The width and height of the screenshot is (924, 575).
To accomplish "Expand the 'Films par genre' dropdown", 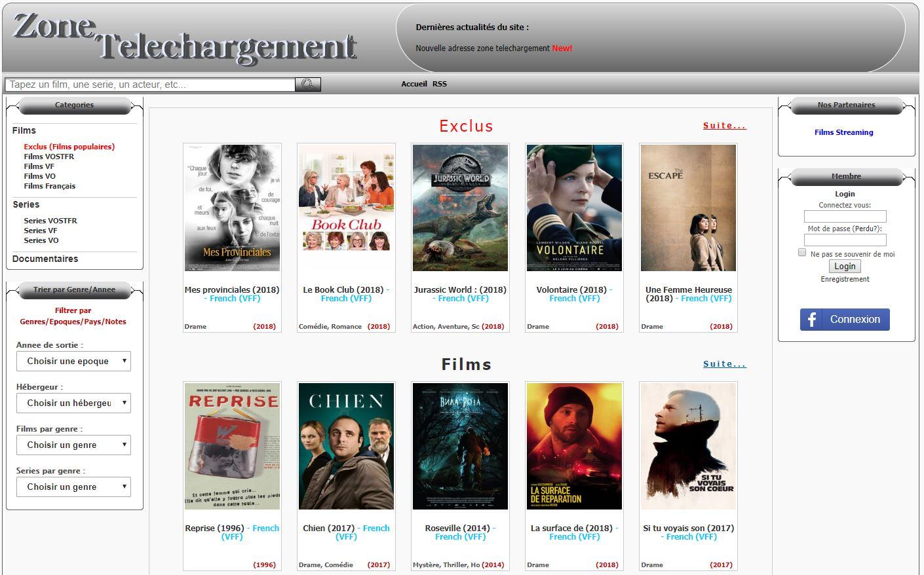I will point(73,445).
